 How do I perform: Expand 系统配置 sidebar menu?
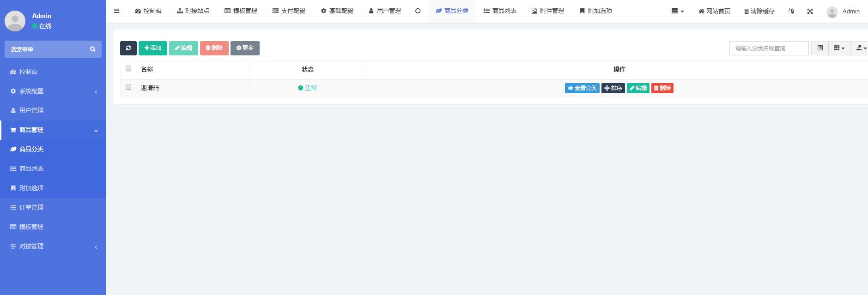(x=53, y=91)
